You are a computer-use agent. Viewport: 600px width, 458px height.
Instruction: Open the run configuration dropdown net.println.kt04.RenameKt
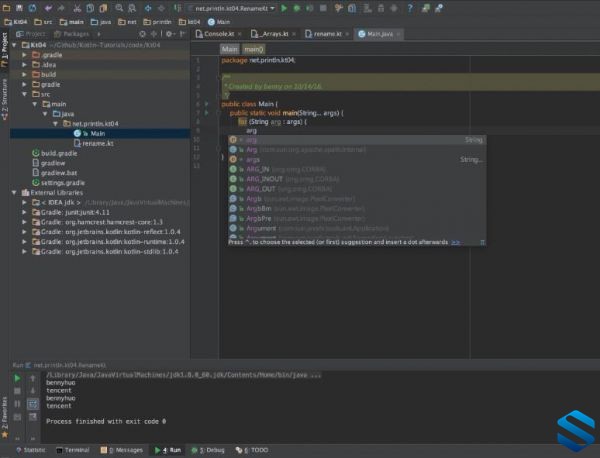point(232,8)
